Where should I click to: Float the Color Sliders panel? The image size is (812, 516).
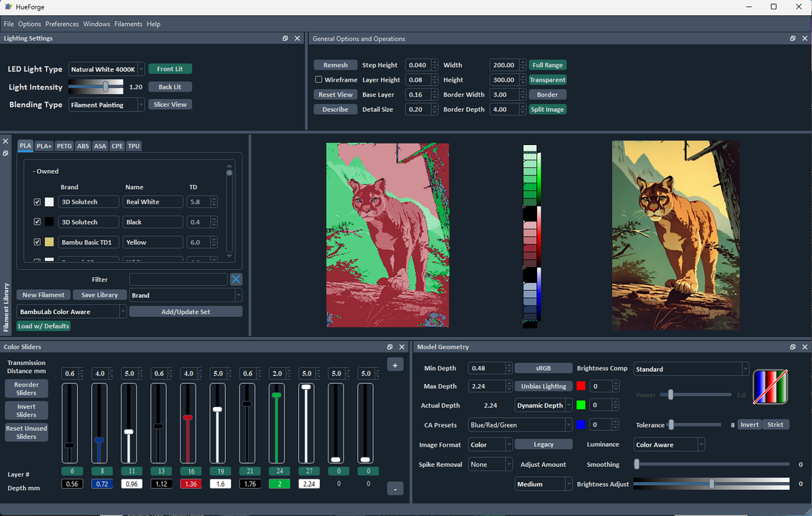390,346
